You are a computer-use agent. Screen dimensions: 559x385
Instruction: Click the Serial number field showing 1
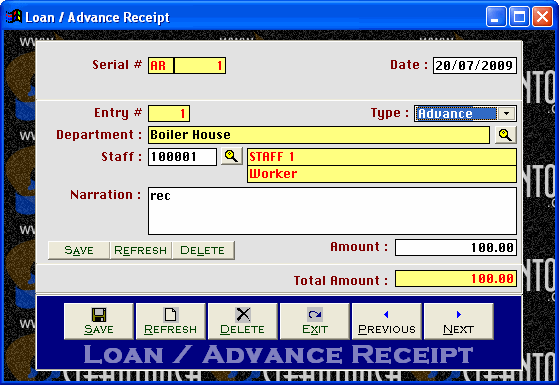point(200,66)
